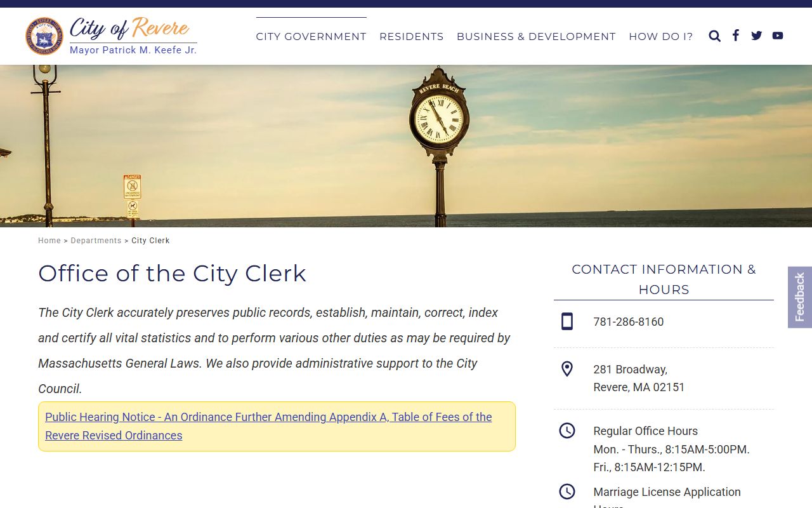Click City Clerk in the breadcrumb
The height and width of the screenshot is (508, 812).
point(150,241)
